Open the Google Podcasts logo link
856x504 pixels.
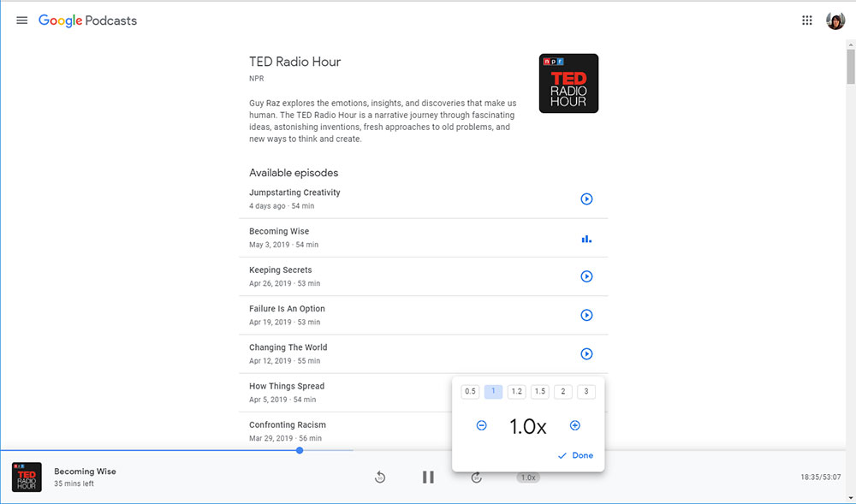pos(87,21)
